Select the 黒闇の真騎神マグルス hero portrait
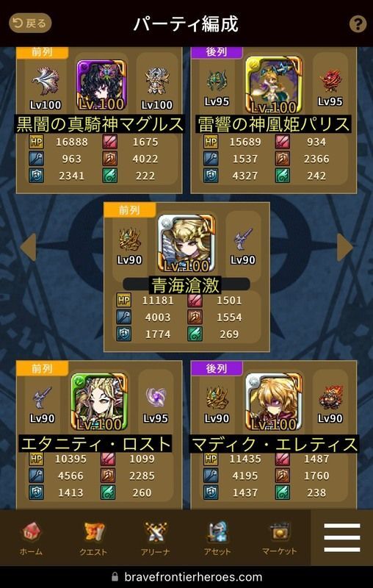Image resolution: width=373 pixels, height=588 pixels. point(101,85)
